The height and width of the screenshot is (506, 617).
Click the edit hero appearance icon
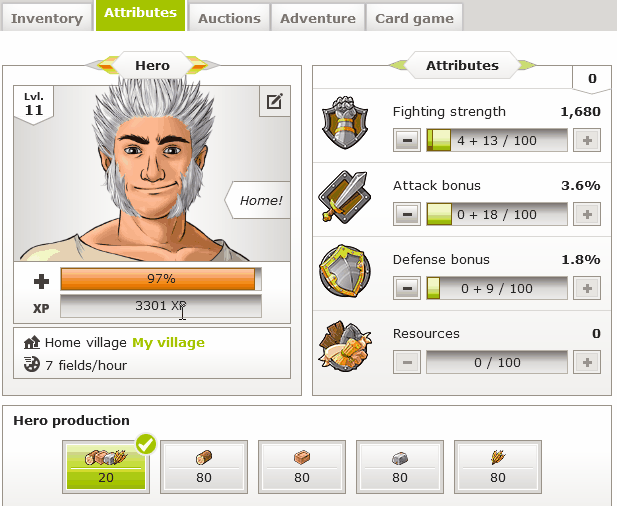[275, 101]
